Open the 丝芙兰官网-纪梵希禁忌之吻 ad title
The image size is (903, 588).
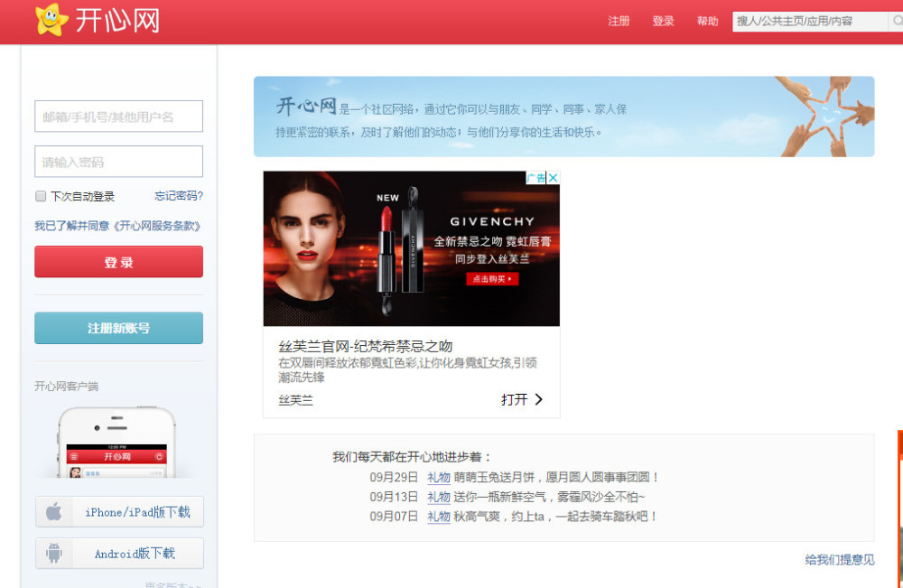(x=366, y=346)
